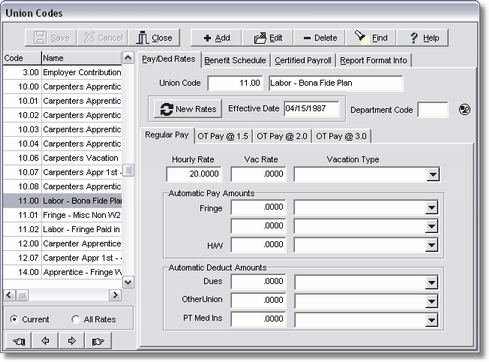Screen dimensions: 489x362
Task: Go to next record arrow icon
Action: tap(71, 341)
